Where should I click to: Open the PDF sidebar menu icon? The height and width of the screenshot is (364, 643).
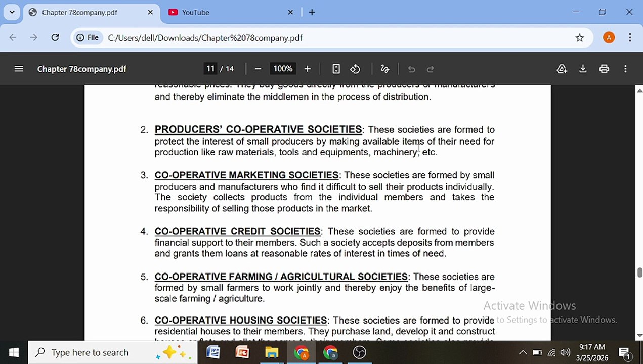[x=19, y=69]
